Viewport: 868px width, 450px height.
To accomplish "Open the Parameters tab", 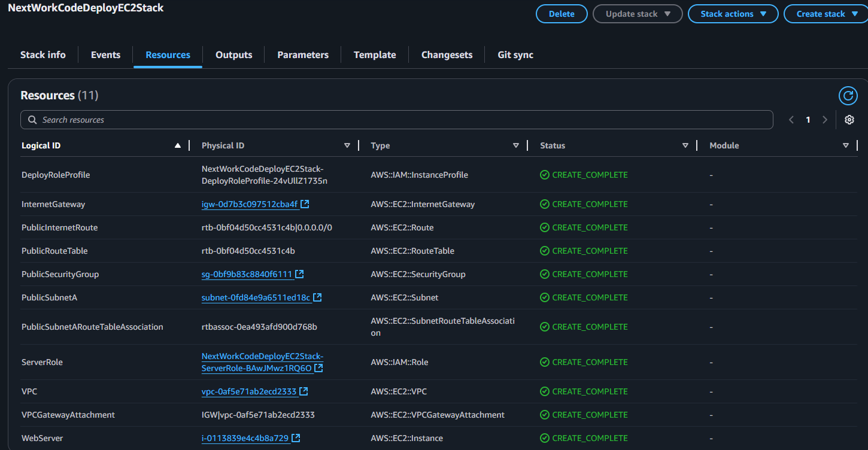I will 303,54.
